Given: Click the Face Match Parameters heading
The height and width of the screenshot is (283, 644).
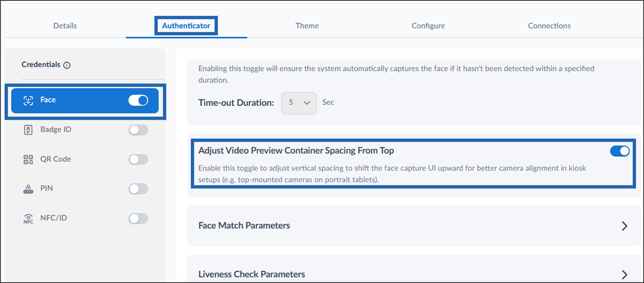Looking at the screenshot, I should pos(244,226).
